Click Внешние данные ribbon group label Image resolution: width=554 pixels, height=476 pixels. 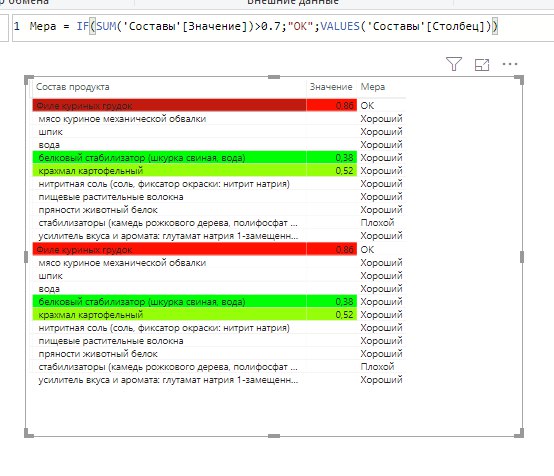pos(293,2)
